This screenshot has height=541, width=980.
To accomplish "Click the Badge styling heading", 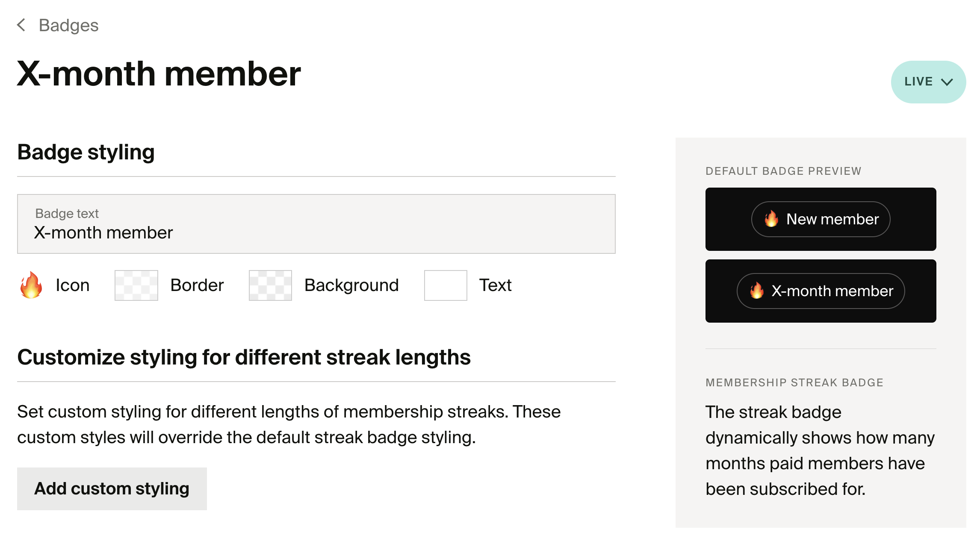I will 86,152.
